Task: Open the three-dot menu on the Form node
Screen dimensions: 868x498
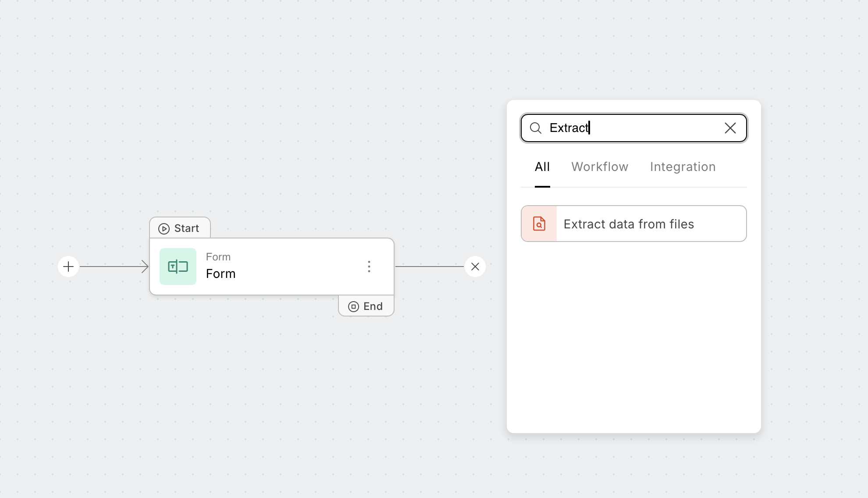Action: 369,267
